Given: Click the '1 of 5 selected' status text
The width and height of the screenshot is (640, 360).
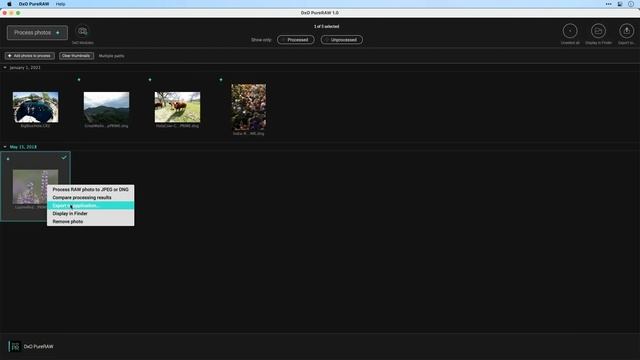Looking at the screenshot, I should pyautogui.click(x=327, y=27).
